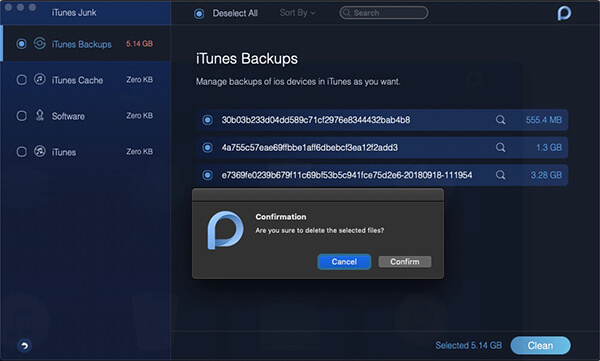This screenshot has width=600, height=361.
Task: Click the Software Zero KB size
Action: click(139, 116)
